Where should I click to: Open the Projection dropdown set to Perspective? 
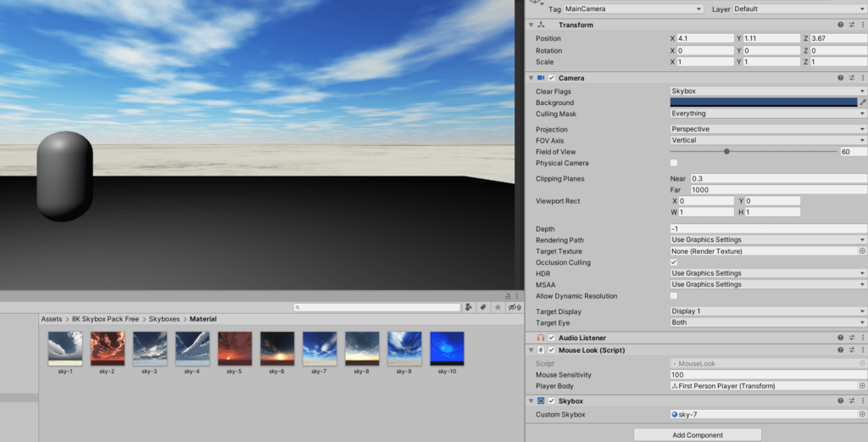(767, 129)
